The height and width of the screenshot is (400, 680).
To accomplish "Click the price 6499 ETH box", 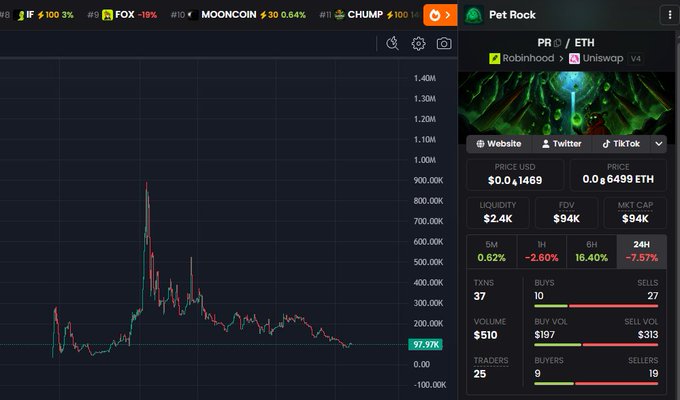I will (x=618, y=175).
